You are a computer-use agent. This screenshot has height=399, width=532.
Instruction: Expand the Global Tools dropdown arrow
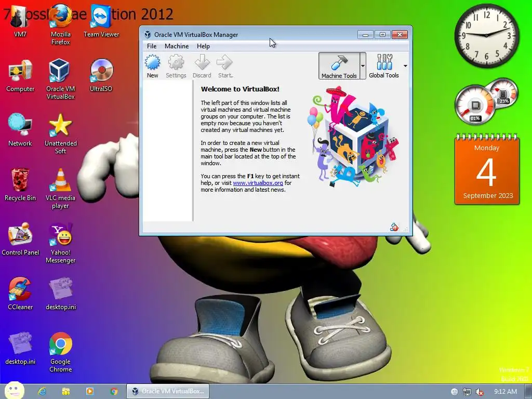[405, 66]
